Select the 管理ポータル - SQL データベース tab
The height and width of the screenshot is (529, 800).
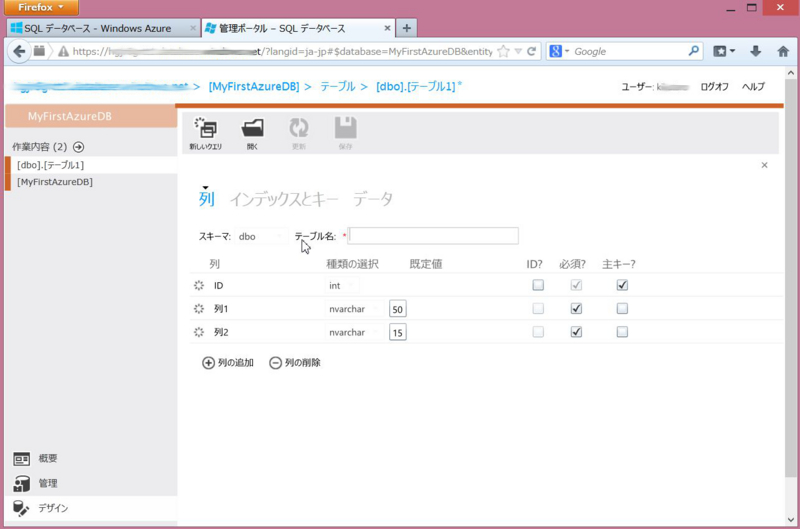pos(297,28)
